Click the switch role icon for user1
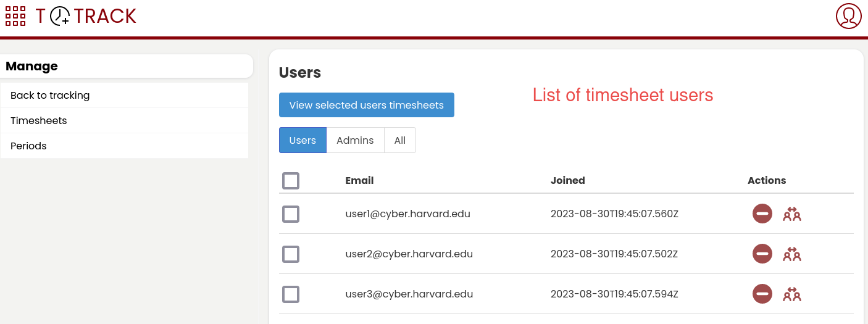868x324 pixels. (x=792, y=214)
